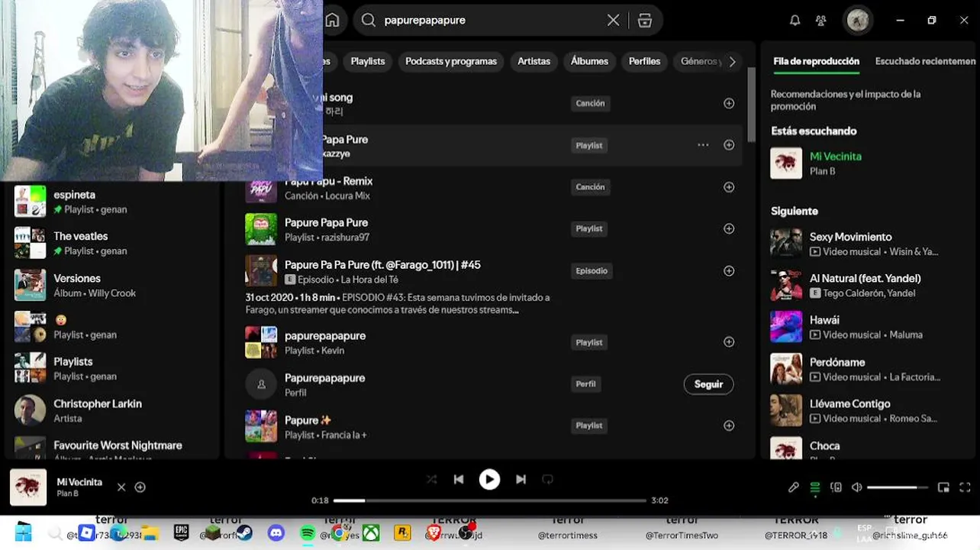The height and width of the screenshot is (550, 980).
Task: Go to Spotify Home via house icon
Action: tap(332, 21)
